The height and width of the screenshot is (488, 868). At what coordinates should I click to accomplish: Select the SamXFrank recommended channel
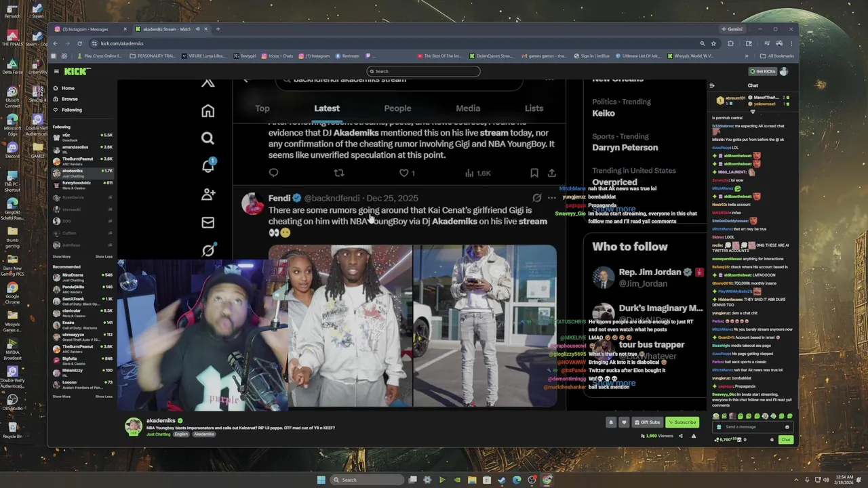(x=82, y=300)
